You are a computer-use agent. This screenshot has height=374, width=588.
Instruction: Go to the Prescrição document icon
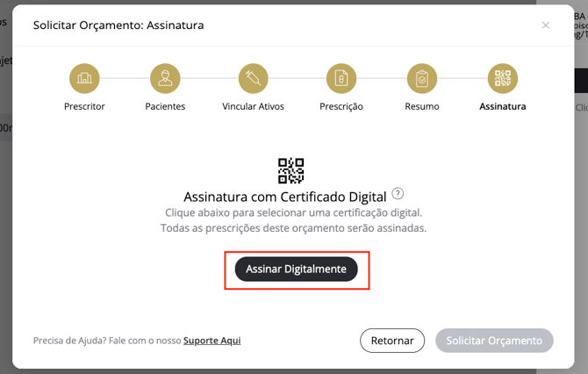point(341,78)
